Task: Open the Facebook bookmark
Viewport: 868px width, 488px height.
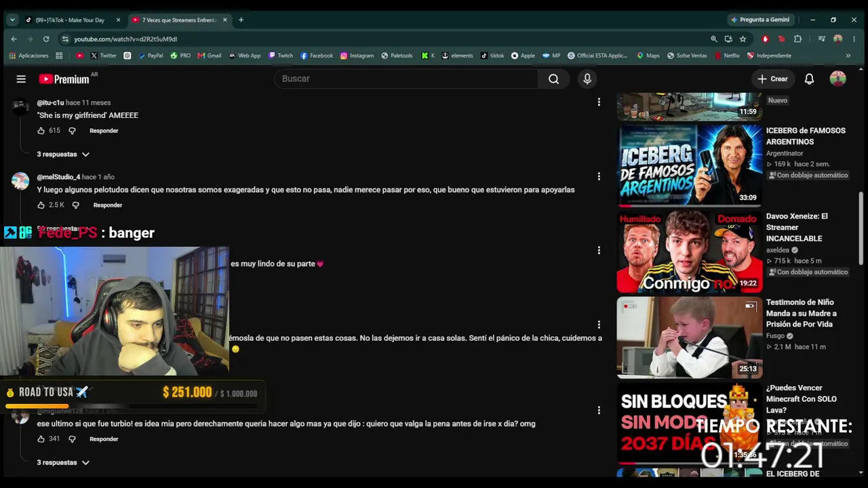Action: (x=317, y=56)
